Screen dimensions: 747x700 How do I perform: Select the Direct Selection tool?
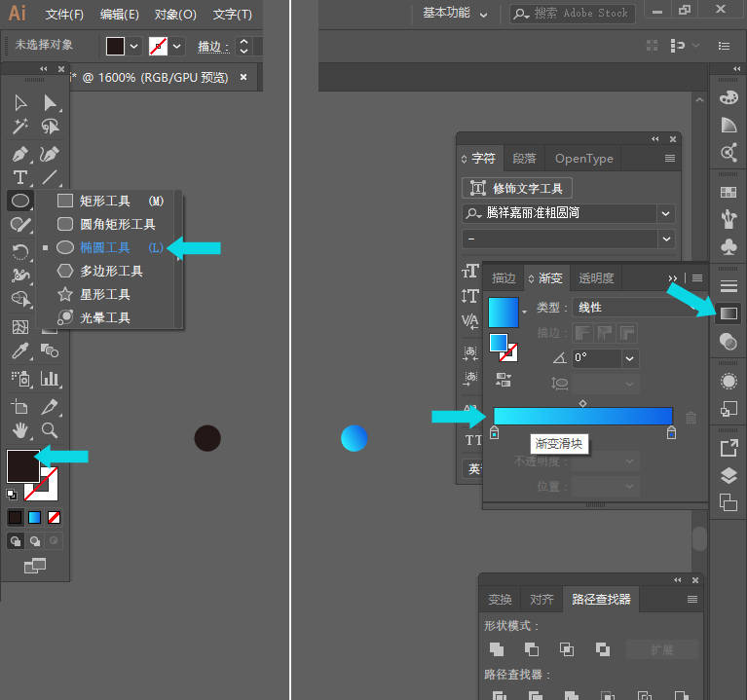click(x=50, y=103)
